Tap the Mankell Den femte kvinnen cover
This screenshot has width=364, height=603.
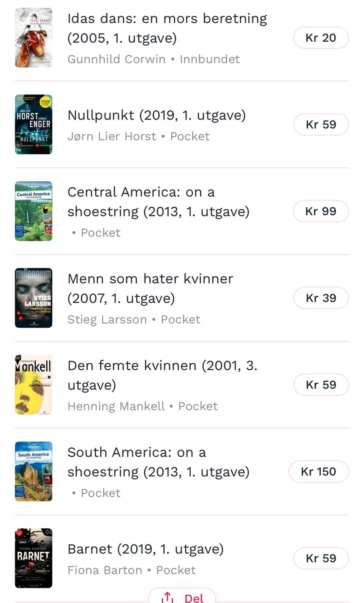33,385
